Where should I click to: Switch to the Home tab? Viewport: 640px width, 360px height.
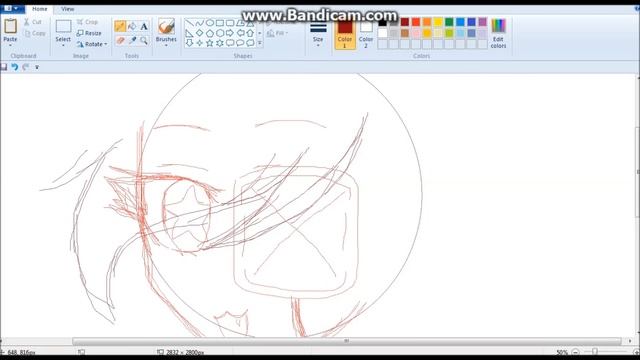pos(40,9)
